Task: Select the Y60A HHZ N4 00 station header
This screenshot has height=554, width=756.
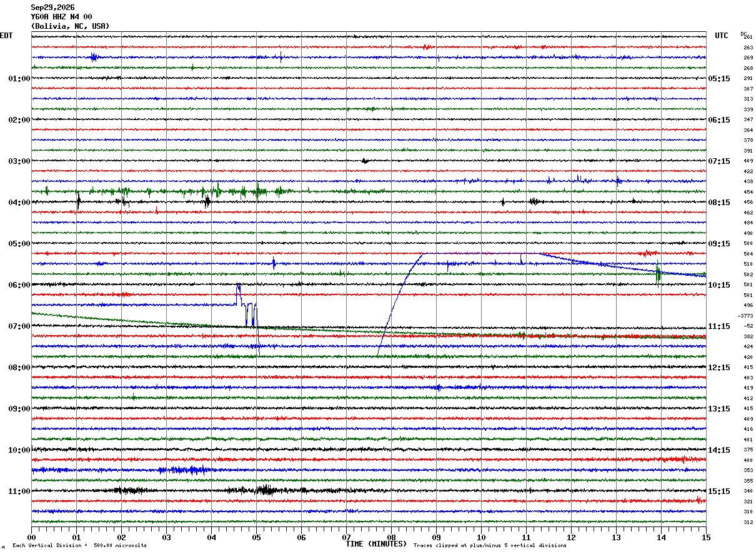Action: pos(61,17)
